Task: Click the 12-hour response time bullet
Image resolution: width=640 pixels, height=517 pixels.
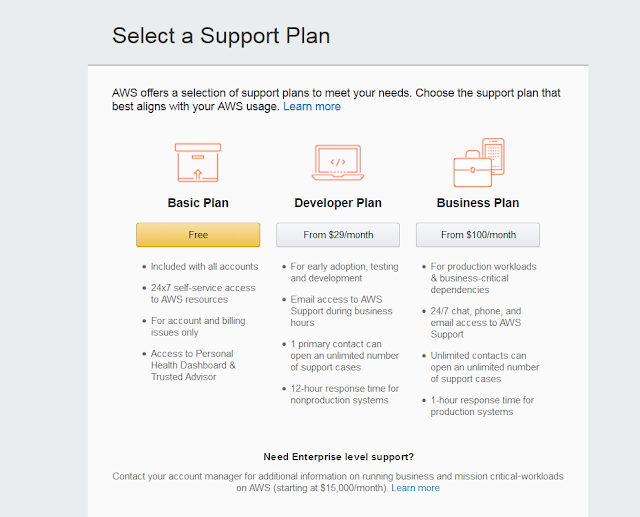Action: 344,394
